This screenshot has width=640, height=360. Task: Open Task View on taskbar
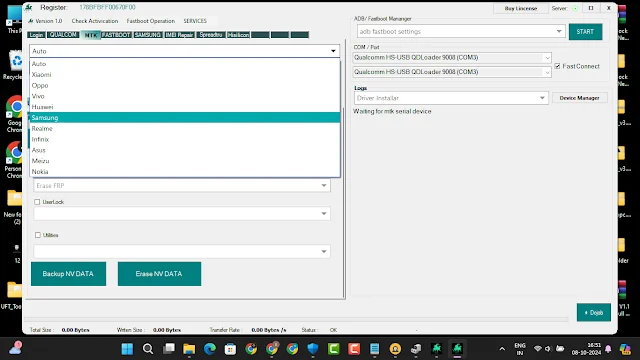click(x=169, y=349)
